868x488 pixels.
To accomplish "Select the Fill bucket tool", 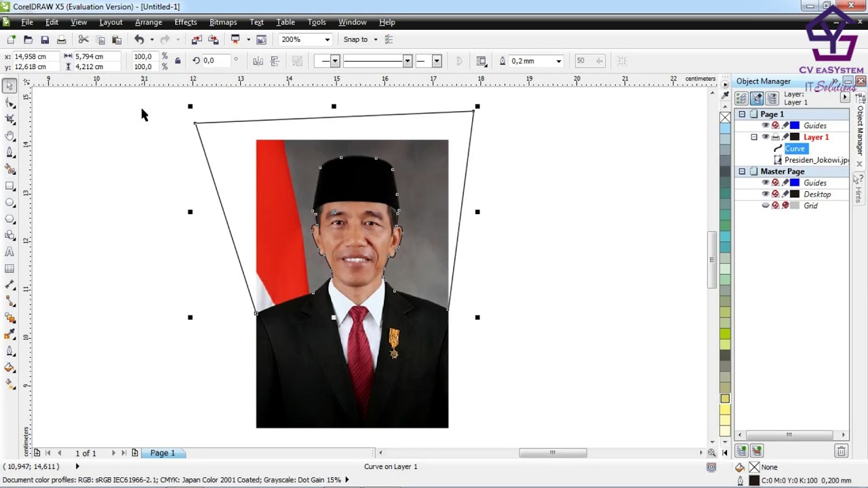I will pos(9,368).
